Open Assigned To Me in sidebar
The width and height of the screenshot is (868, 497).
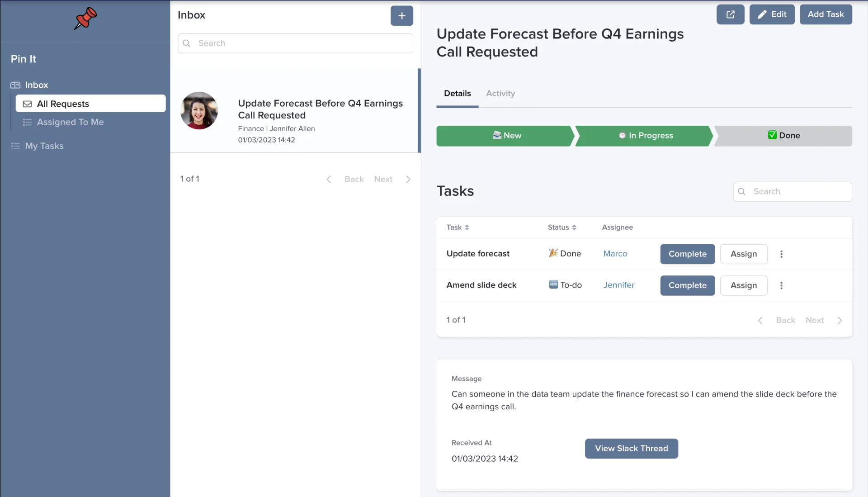tap(70, 122)
